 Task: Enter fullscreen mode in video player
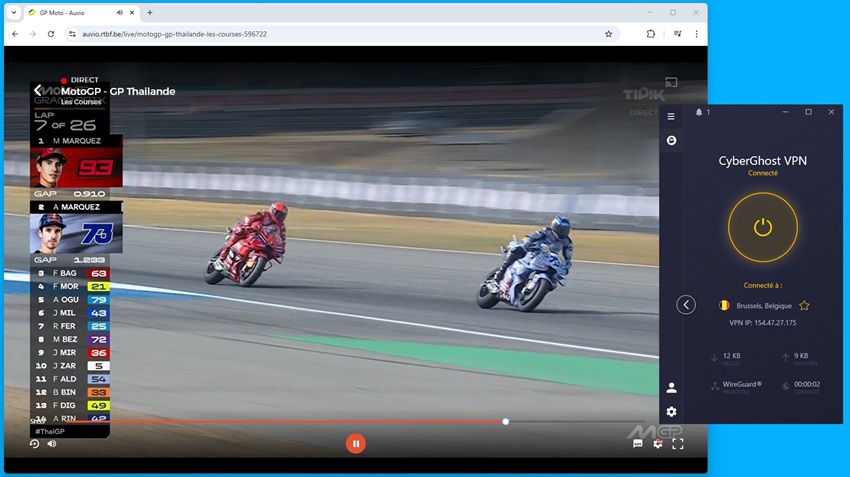678,444
